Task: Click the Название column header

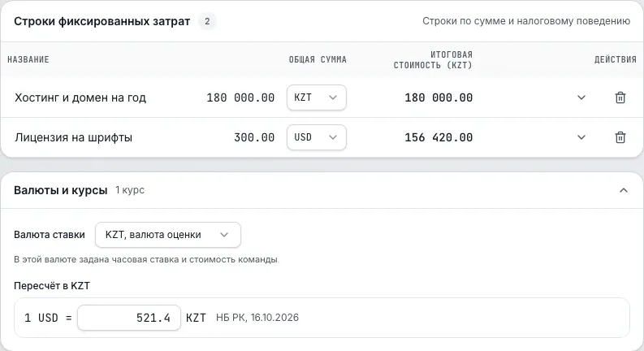Action: click(x=28, y=59)
